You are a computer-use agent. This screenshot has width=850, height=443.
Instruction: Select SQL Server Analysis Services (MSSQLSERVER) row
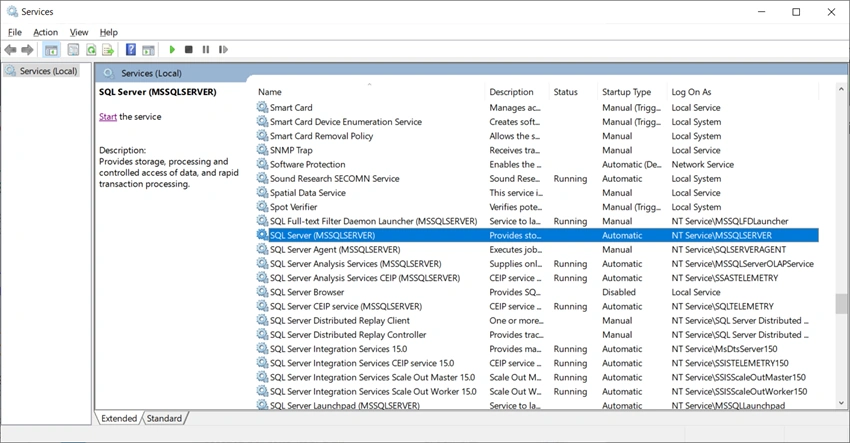[537, 264]
